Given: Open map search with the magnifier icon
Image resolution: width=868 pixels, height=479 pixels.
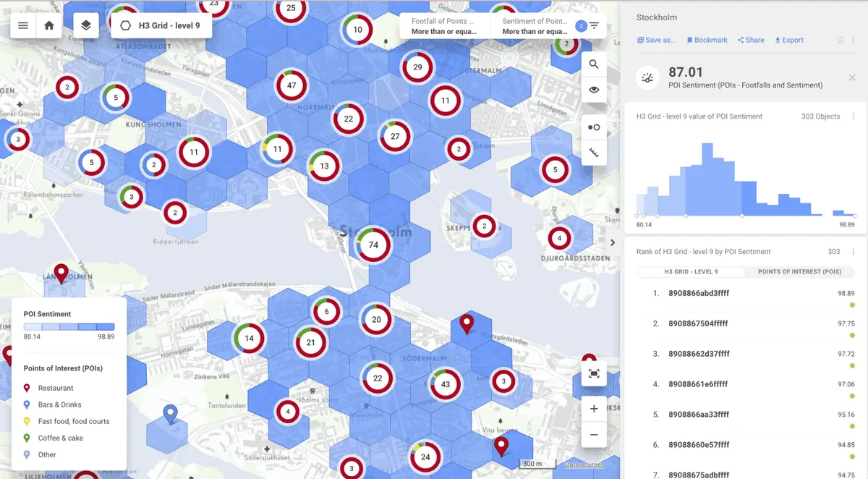Looking at the screenshot, I should tap(594, 64).
